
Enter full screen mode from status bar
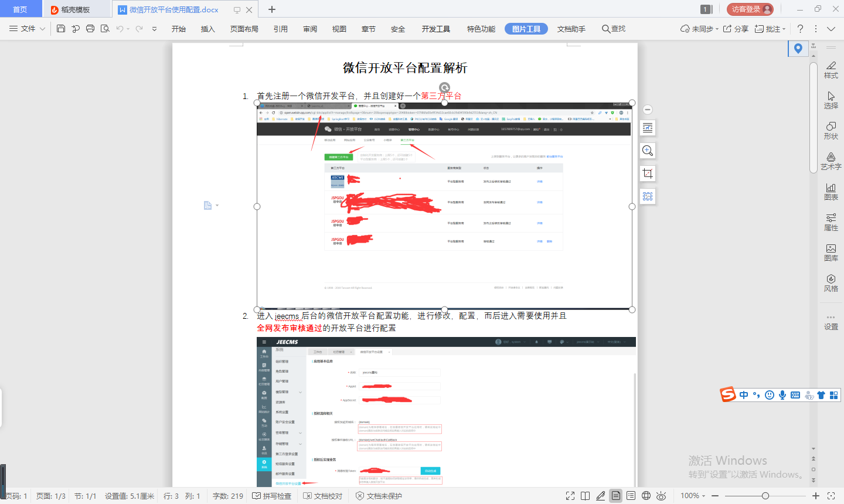570,496
